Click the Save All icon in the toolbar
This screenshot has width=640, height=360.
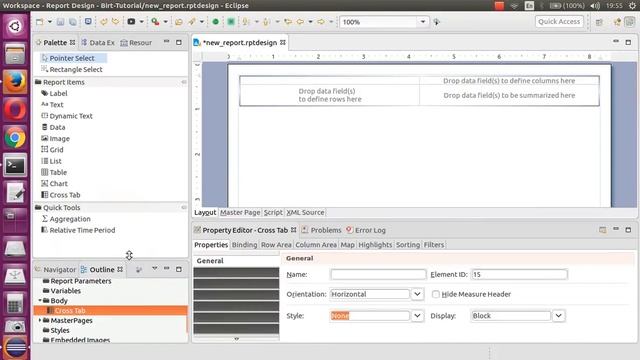(72, 22)
